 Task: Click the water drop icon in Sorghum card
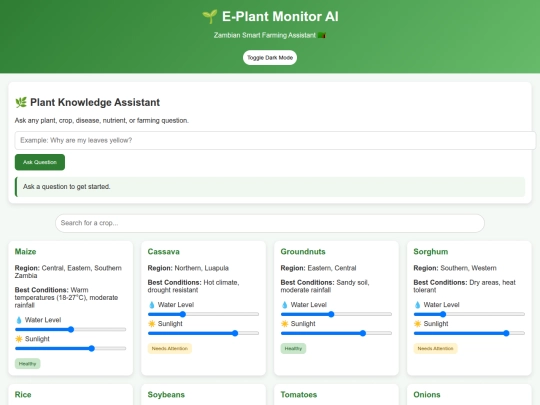(x=417, y=305)
